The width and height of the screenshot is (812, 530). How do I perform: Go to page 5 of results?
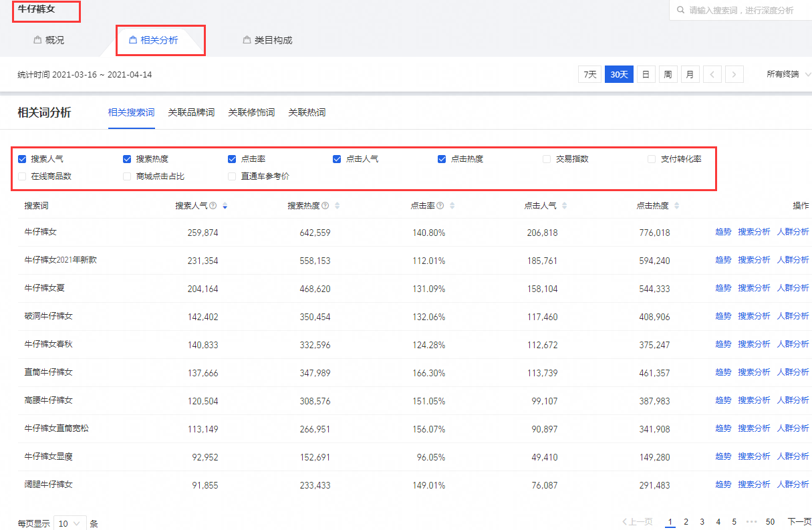pyautogui.click(x=734, y=522)
